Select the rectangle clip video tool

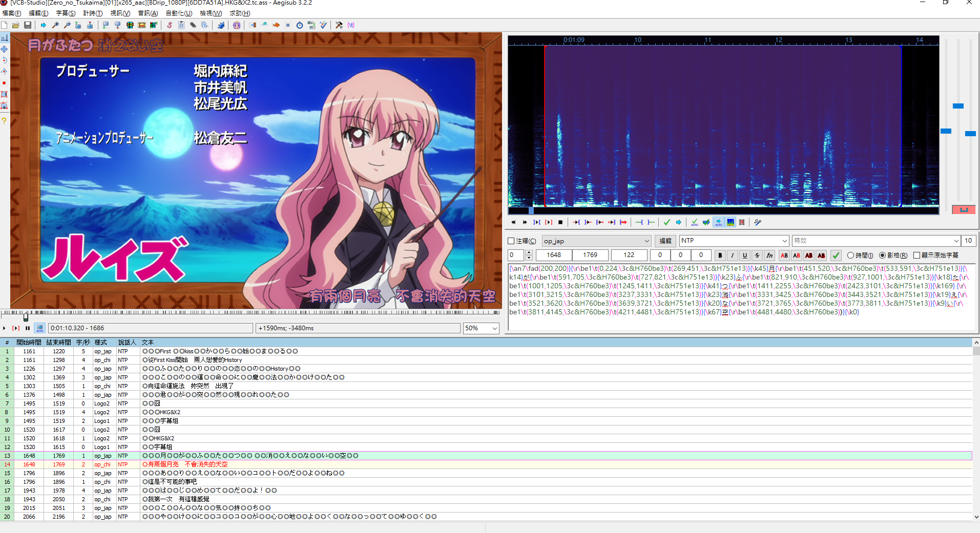(x=4, y=94)
